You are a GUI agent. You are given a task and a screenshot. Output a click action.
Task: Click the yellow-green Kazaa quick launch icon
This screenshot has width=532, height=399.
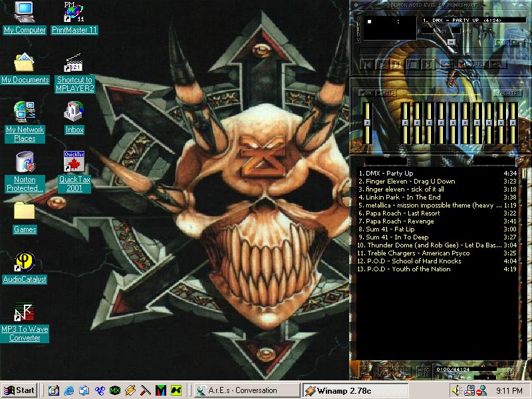coord(176,390)
